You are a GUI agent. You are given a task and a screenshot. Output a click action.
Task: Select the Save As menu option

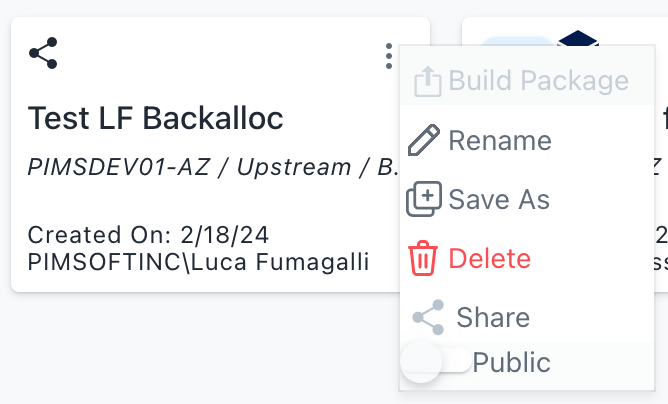coord(499,199)
